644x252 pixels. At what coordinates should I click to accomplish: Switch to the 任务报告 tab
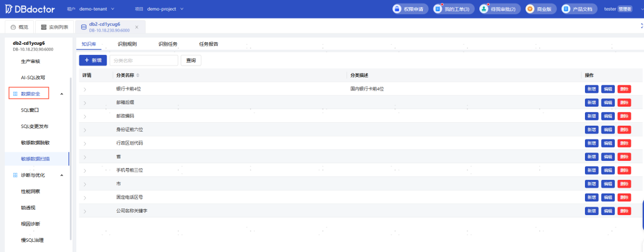209,44
